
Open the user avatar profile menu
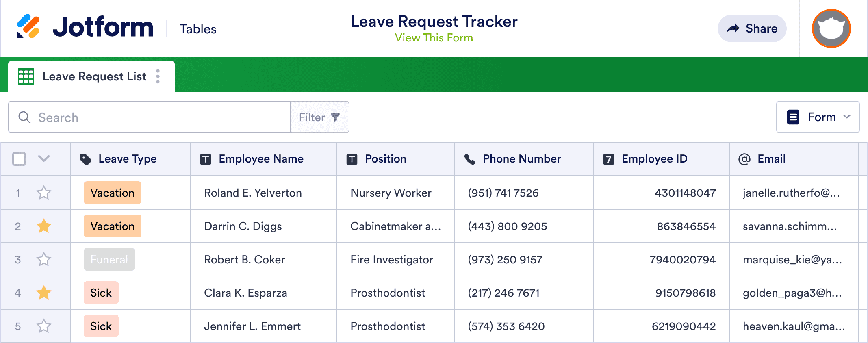[831, 28]
